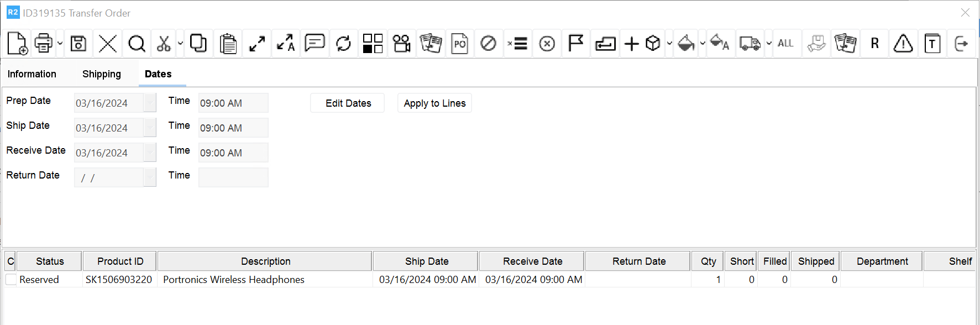Save the transfer order with floppy icon
This screenshot has width=980, height=325.
tap(78, 43)
